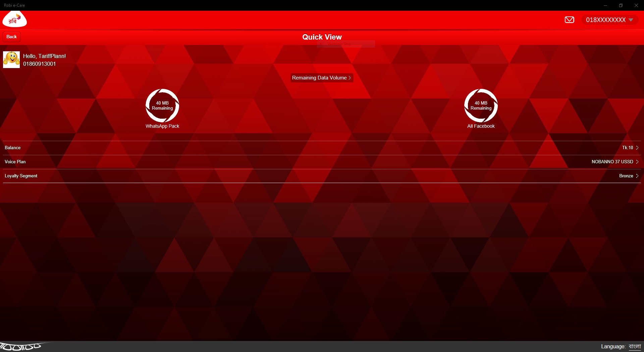Go back using the Back button
644x352 pixels.
pos(12,37)
